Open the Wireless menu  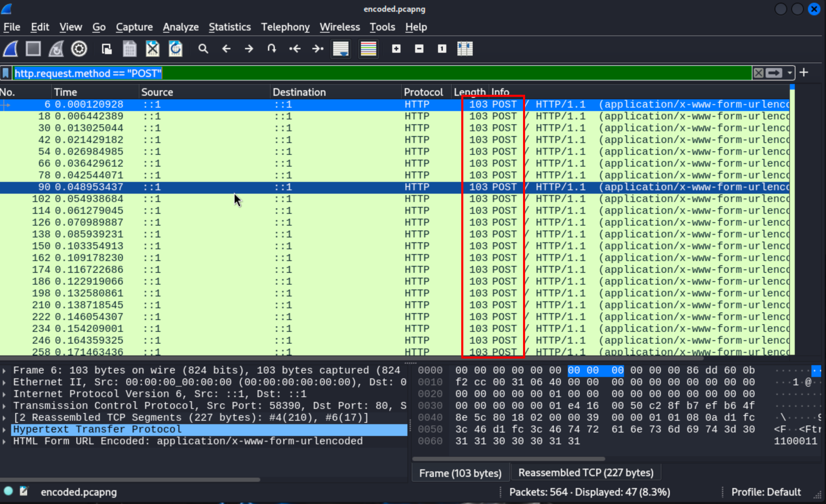tap(340, 27)
